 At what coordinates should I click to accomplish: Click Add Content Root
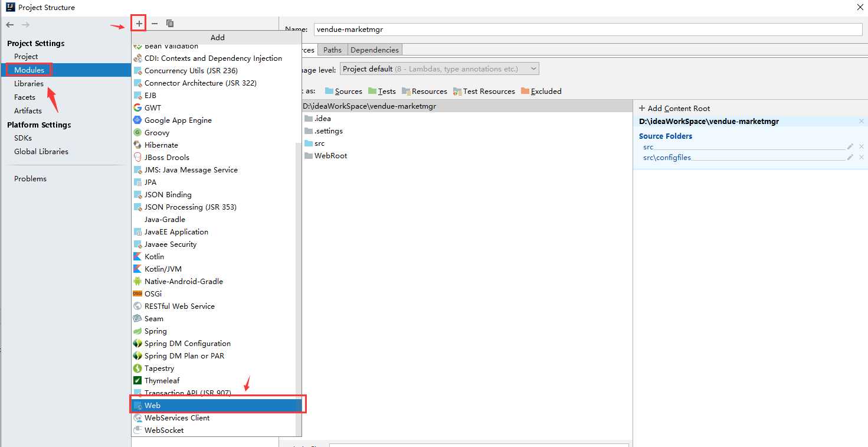(x=674, y=108)
